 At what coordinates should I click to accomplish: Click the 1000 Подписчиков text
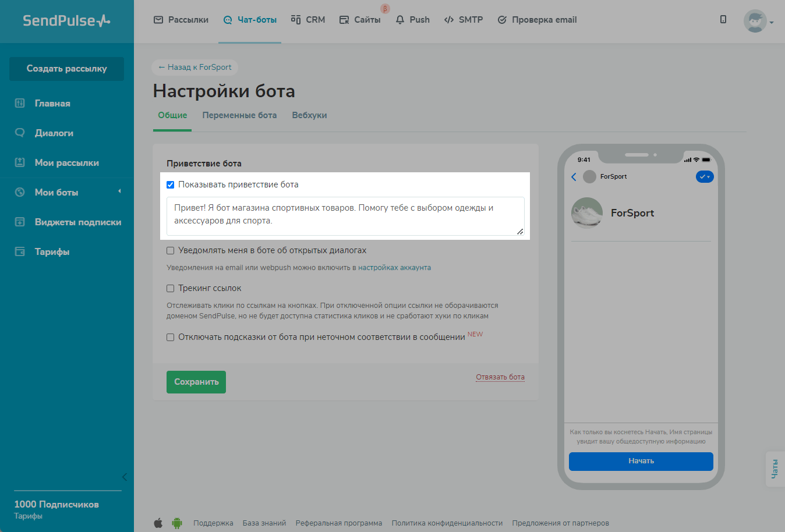tap(56, 504)
